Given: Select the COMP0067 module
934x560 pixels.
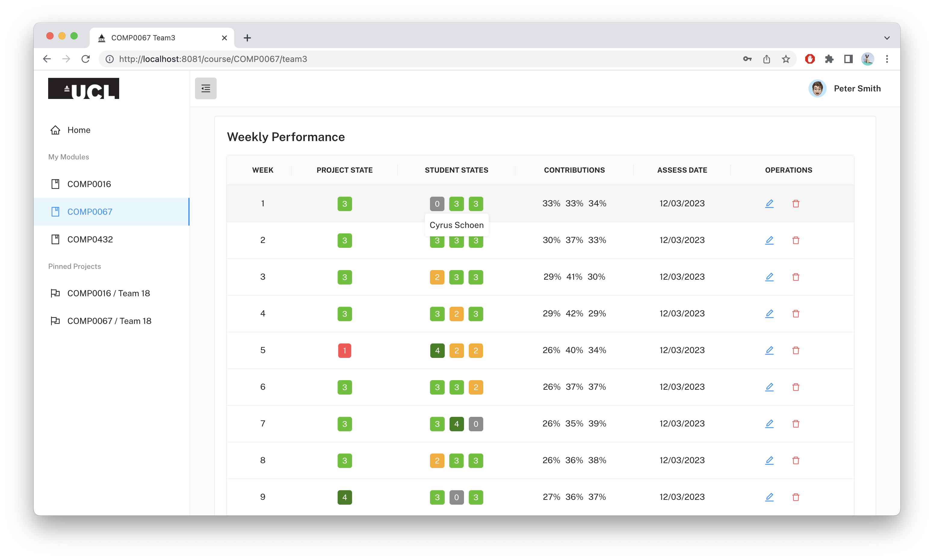Looking at the screenshot, I should [111, 212].
